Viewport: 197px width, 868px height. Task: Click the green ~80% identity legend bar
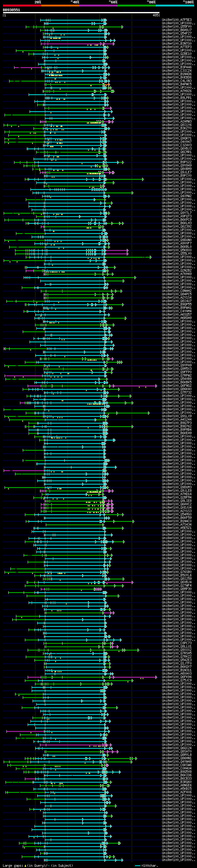(x=137, y=6)
